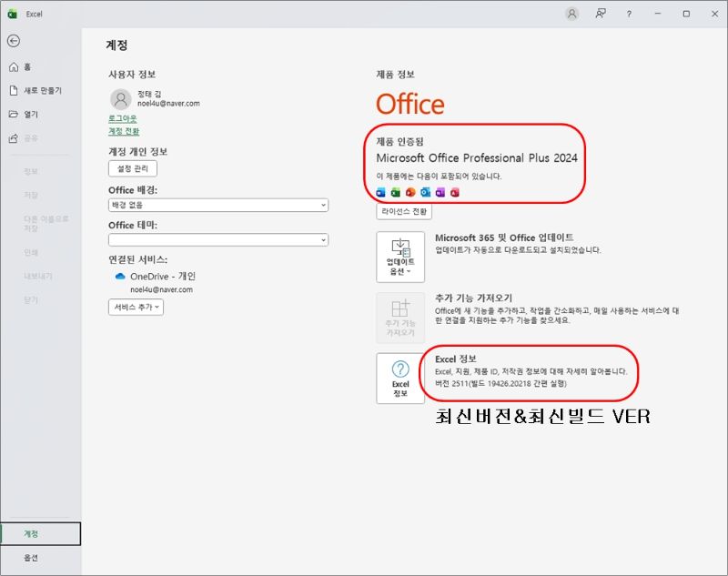This screenshot has height=576, width=728.
Task: Open the Help question mark icon
Action: pyautogui.click(x=629, y=14)
